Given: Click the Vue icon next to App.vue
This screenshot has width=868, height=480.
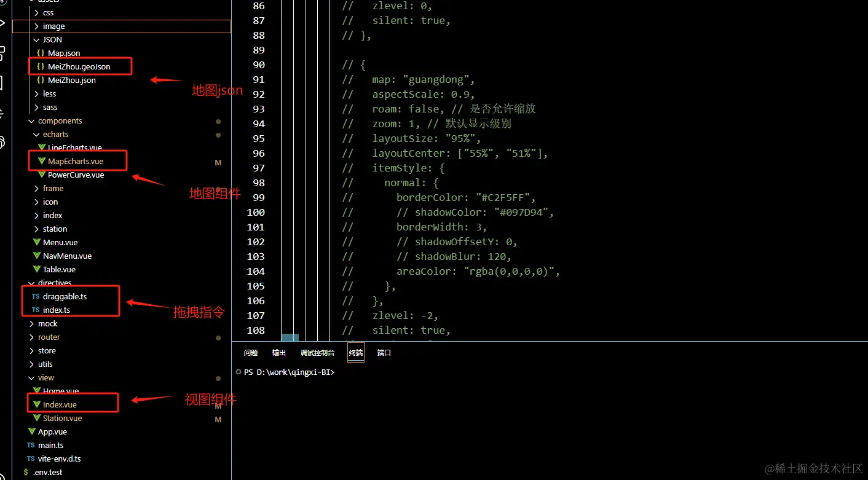Looking at the screenshot, I should 32,432.
